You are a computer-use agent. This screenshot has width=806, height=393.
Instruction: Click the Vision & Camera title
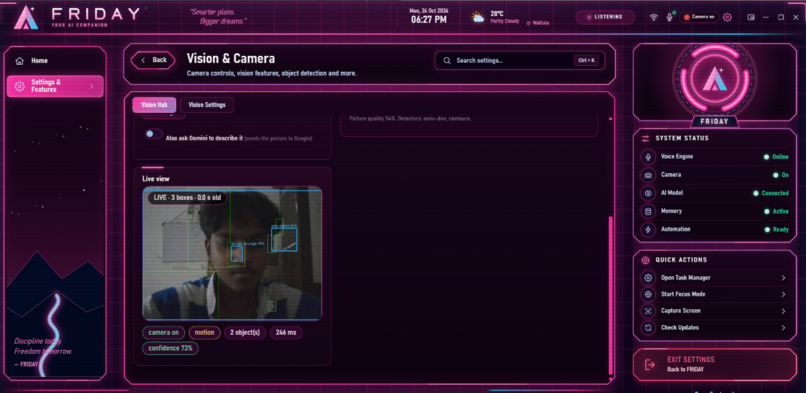click(230, 59)
